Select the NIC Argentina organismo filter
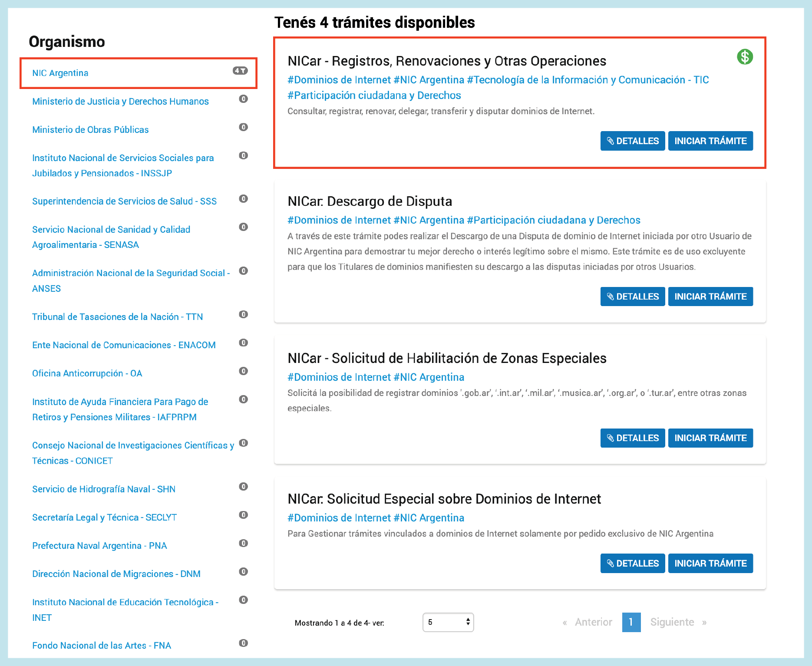 coord(60,73)
